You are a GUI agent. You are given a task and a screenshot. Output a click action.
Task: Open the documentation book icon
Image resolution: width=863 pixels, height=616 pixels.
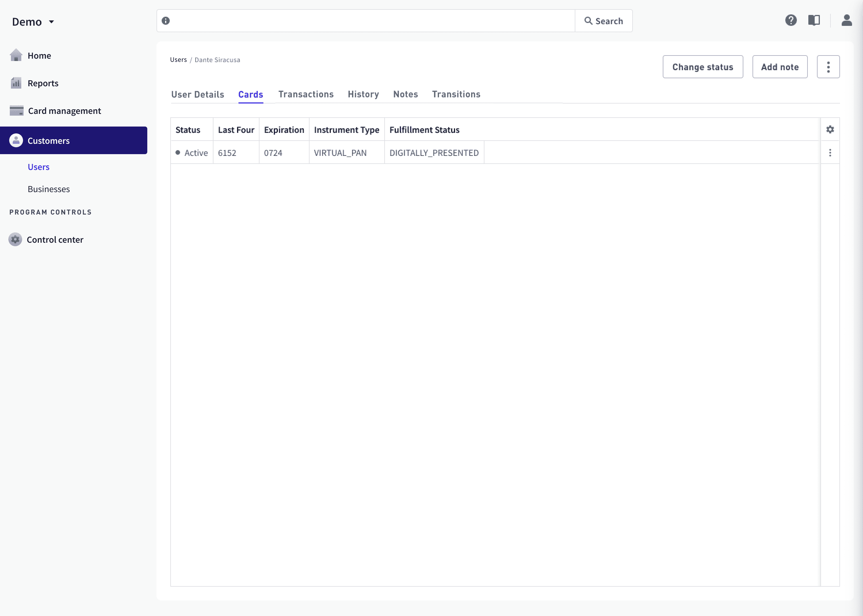click(x=814, y=20)
